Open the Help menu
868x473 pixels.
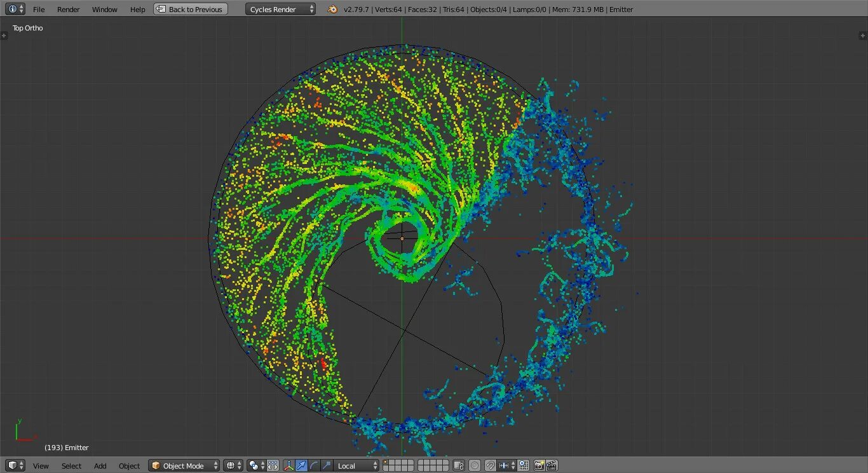click(137, 10)
